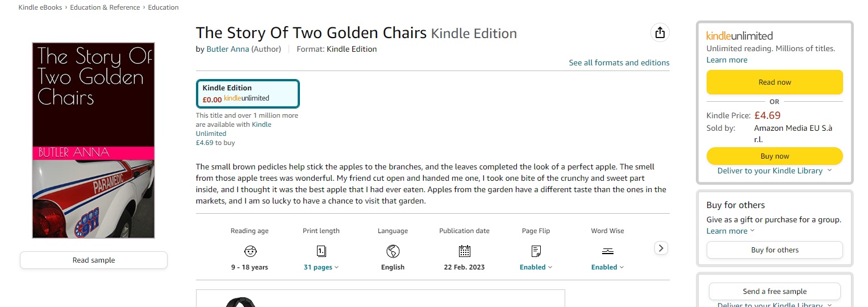Go to Kindle eBooks breadcrumb
Screen dimensions: 868x307
click(x=41, y=7)
